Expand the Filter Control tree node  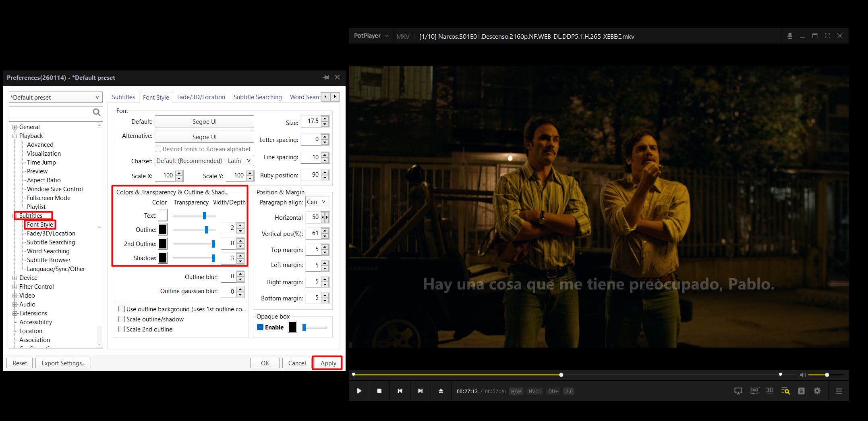[15, 287]
